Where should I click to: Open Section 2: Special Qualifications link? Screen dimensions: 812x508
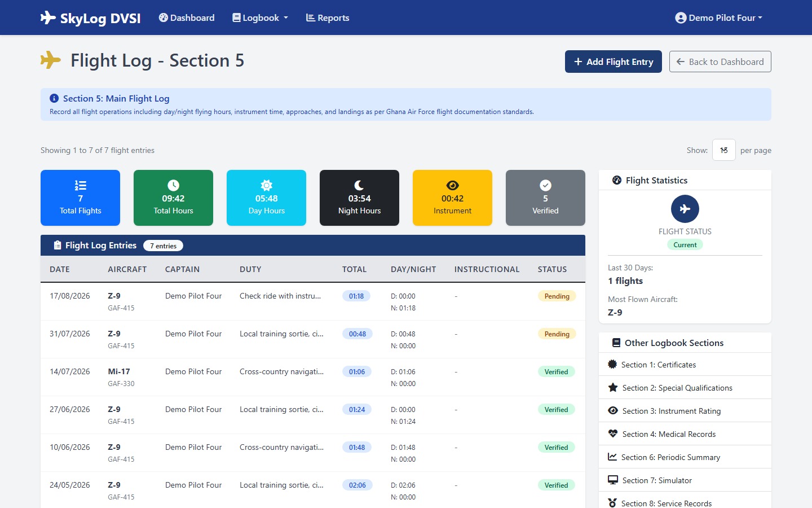coord(685,388)
